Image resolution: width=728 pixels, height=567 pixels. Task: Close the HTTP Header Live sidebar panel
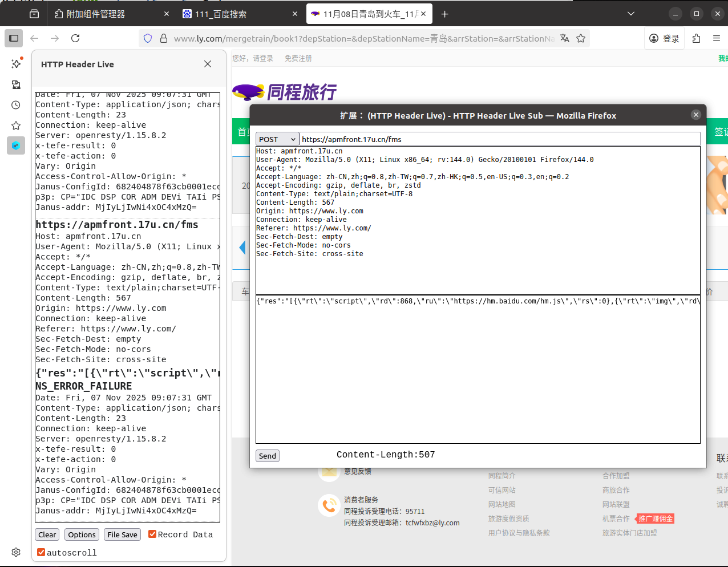pos(208,64)
